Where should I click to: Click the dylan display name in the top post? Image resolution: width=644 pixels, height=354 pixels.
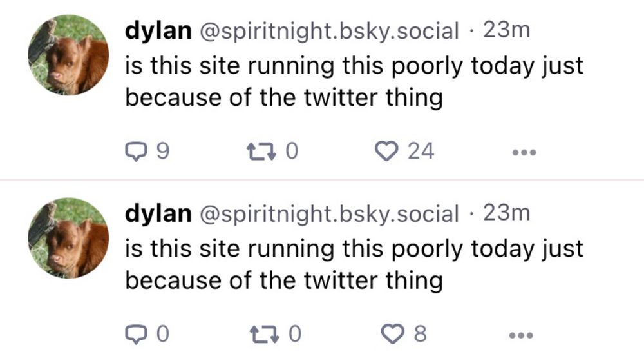point(158,31)
